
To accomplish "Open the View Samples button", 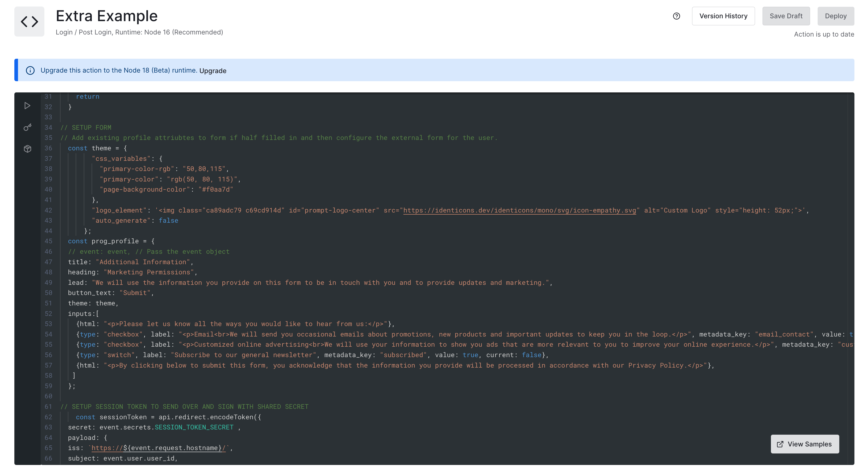I will (x=805, y=444).
